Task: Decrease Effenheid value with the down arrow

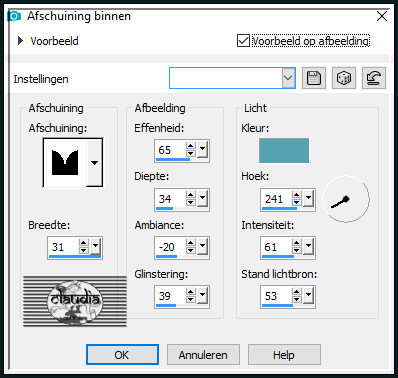Action: click(191, 153)
